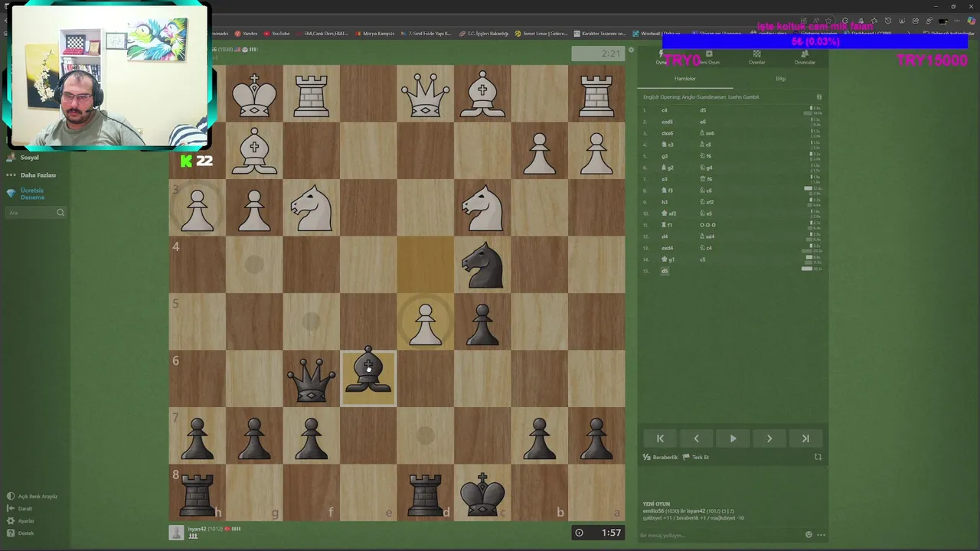Screen dimensions: 980x551
Task: Select the white bishop on c1
Action: 482,94
